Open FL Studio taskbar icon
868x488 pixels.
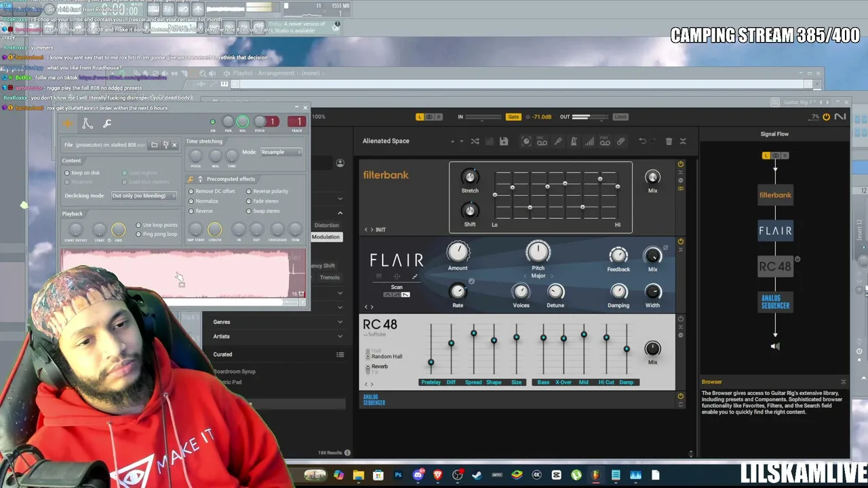(x=595, y=475)
